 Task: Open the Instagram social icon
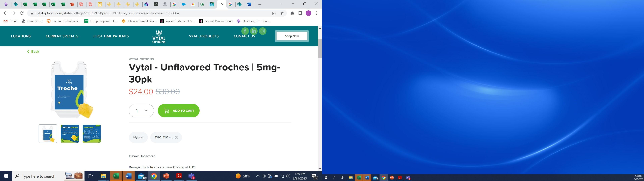pos(262,31)
